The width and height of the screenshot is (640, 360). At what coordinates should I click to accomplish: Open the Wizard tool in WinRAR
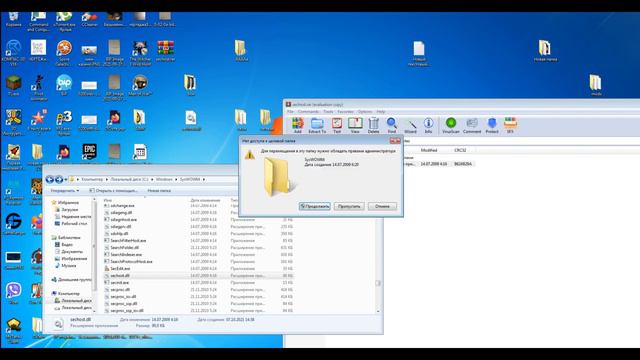[410, 125]
